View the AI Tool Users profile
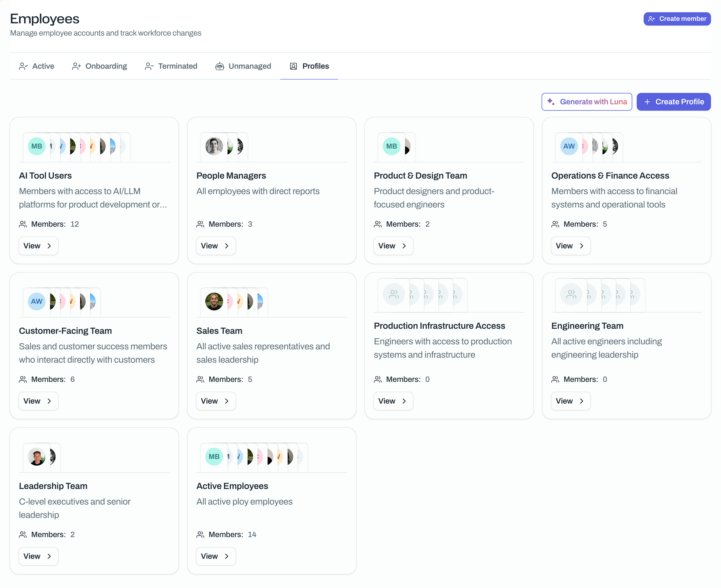The image size is (721, 588). coord(38,246)
